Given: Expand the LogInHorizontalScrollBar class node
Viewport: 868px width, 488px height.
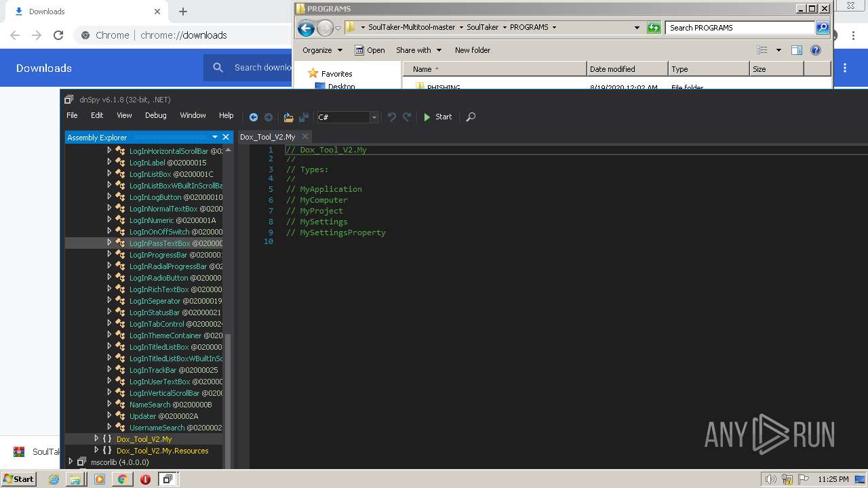Looking at the screenshot, I should pos(109,150).
